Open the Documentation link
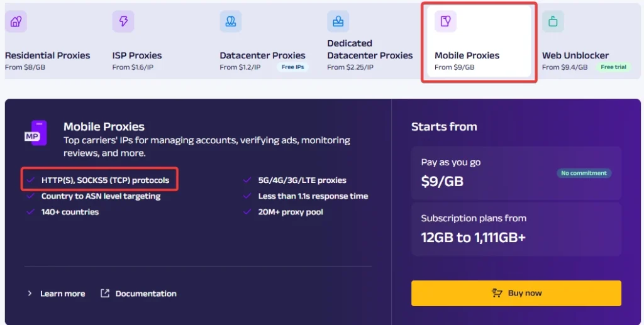This screenshot has width=644, height=325. [x=146, y=294]
